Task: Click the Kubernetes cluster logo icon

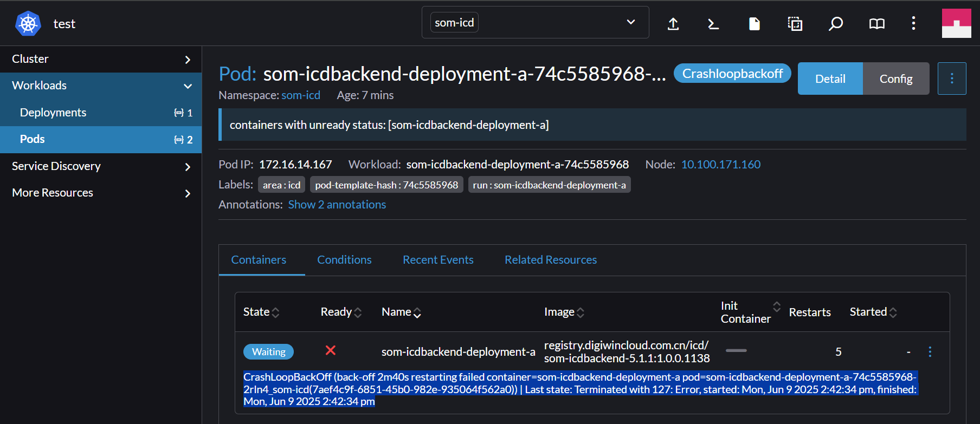Action: tap(28, 24)
